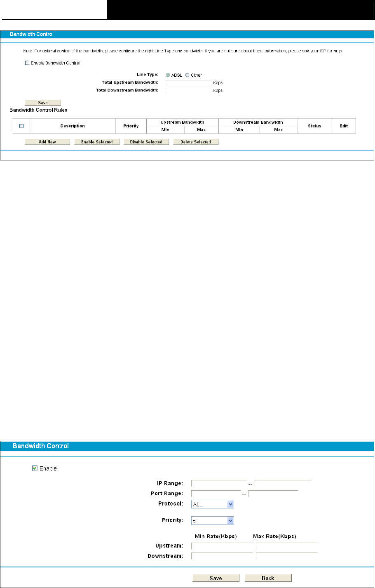
Task: Click the Port Range end field
Action: click(273, 494)
